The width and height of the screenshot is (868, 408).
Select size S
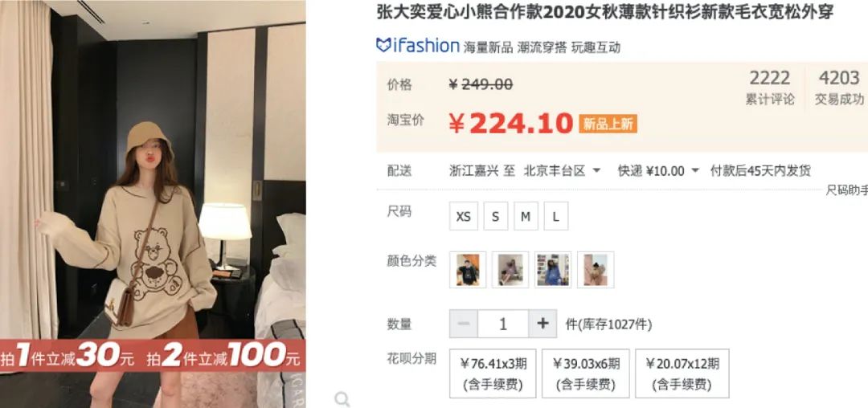point(495,217)
